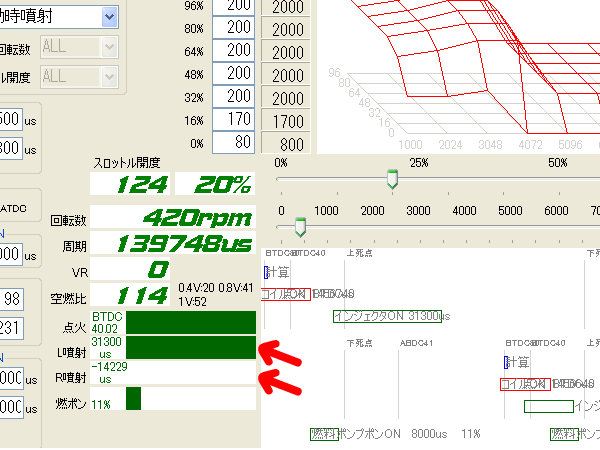
Task: Click the 50% mark on throttle scale
Action: click(x=558, y=163)
